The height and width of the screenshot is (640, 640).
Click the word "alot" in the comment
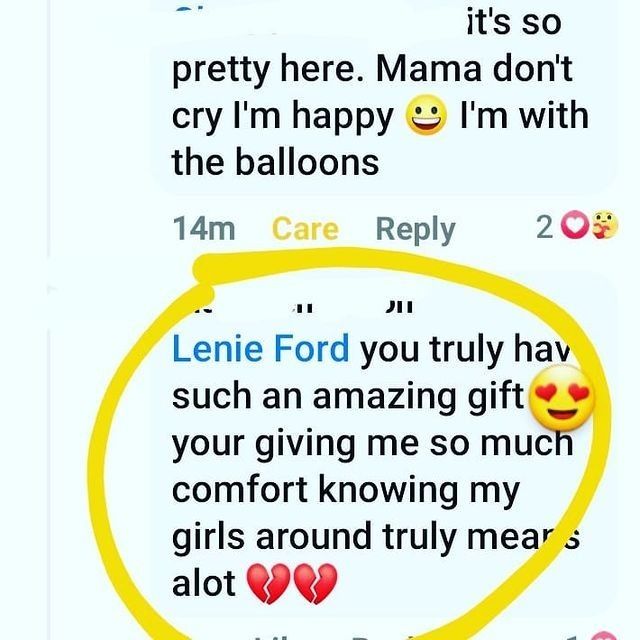[204, 583]
